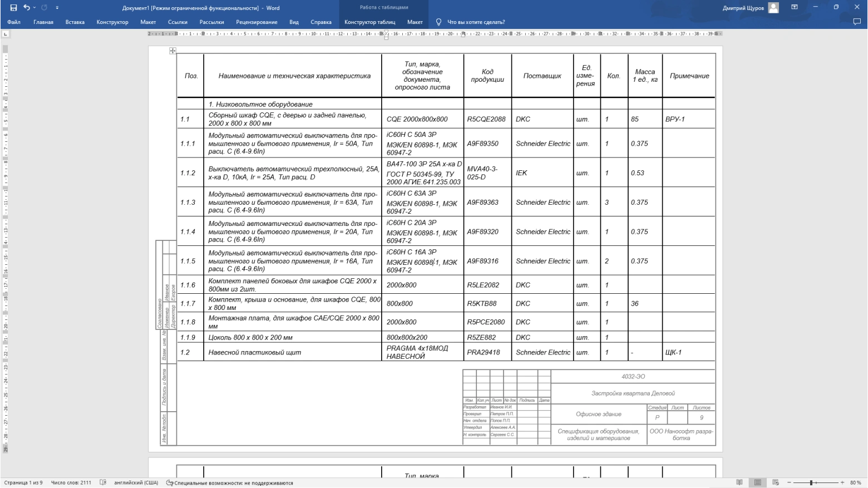Expand the undo history dropdown arrow
868x488 pixels.
(34, 8)
